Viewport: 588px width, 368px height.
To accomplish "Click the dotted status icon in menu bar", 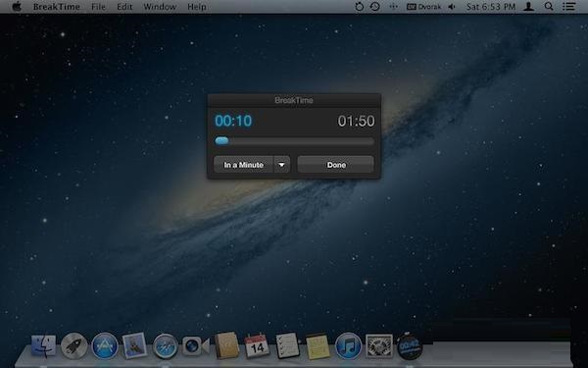I will pyautogui.click(x=393, y=7).
